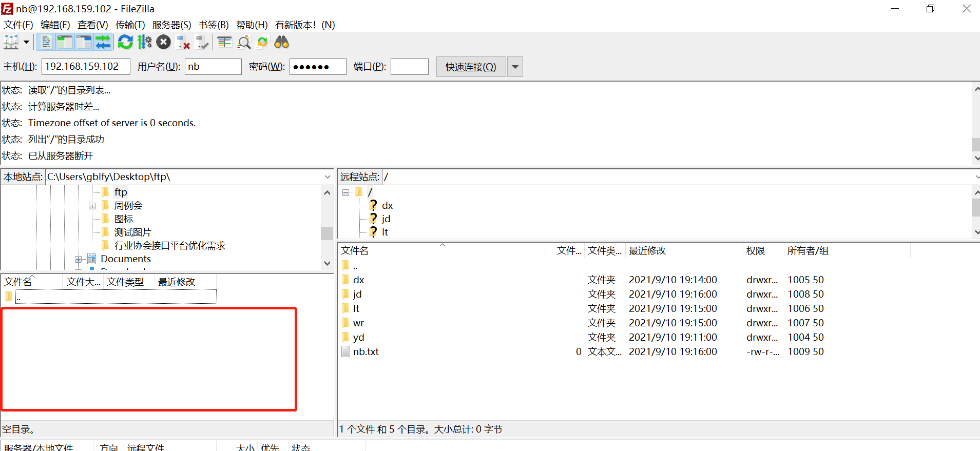Click the reconnect to last server icon
980x451 pixels.
pyautogui.click(x=202, y=42)
